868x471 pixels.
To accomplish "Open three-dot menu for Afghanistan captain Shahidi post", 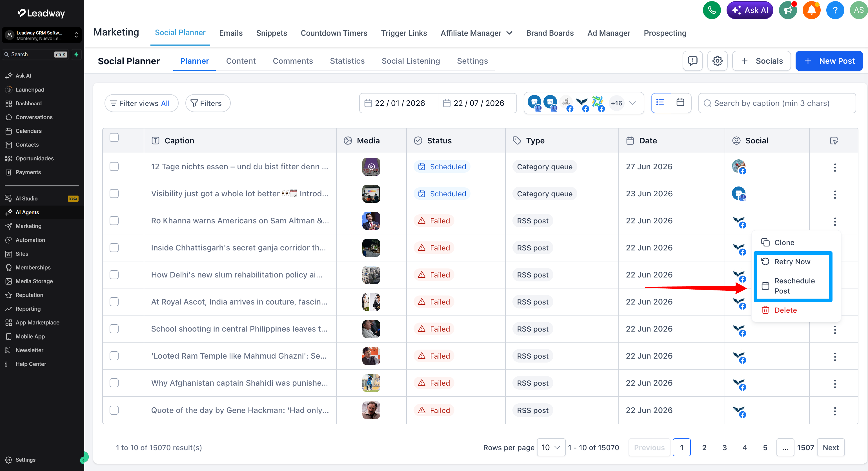I will coord(835,383).
